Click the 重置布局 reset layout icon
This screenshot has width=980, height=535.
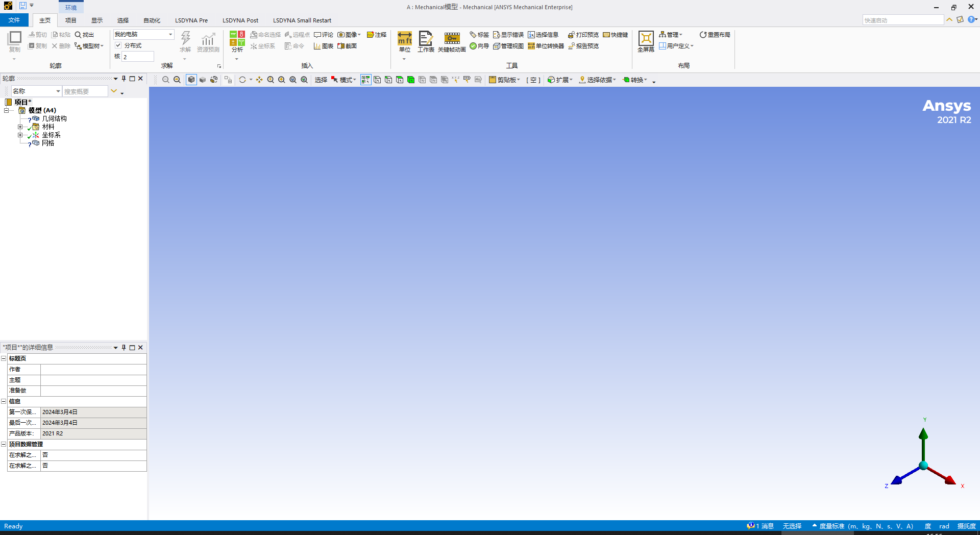[x=715, y=35]
